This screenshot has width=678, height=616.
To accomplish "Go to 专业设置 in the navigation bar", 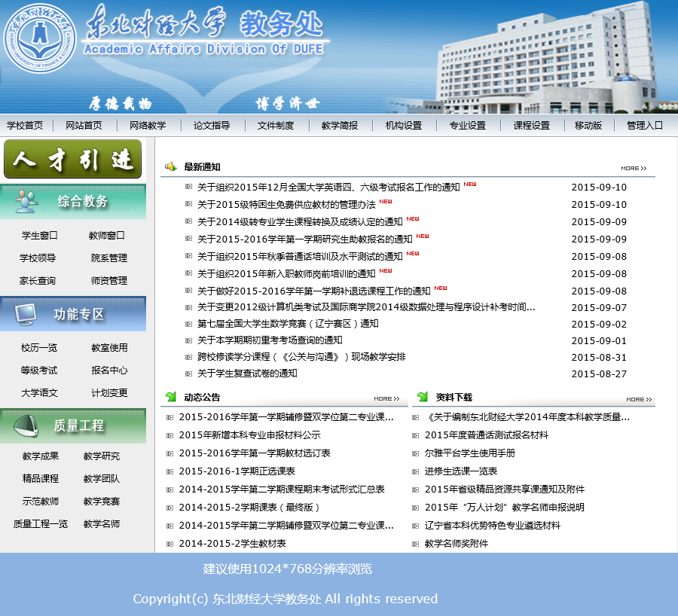I will [468, 125].
